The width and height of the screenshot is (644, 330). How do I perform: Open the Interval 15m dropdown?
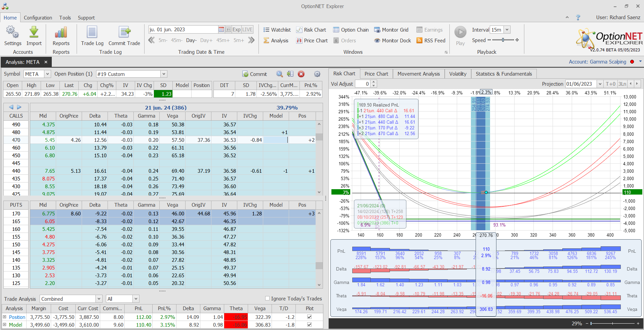tap(507, 30)
